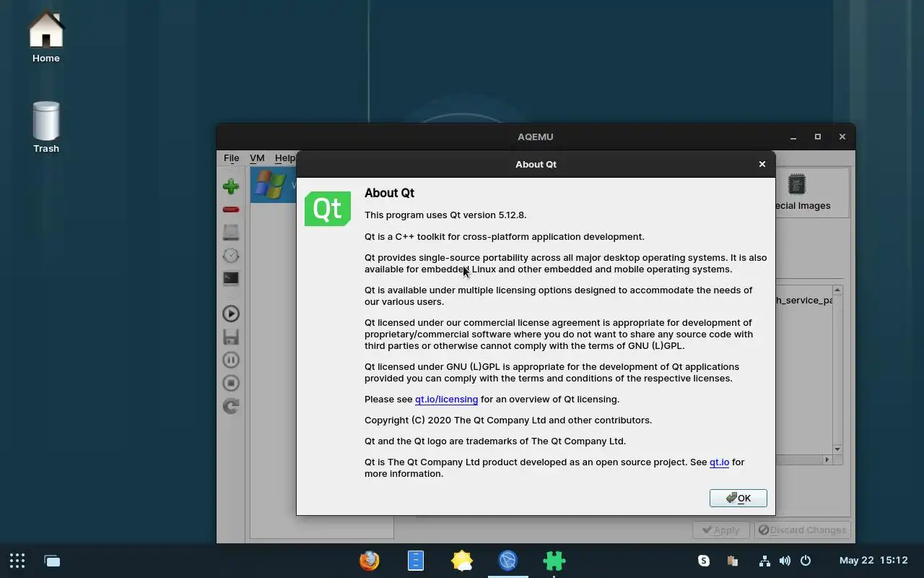
Task: Open the weather app in taskbar
Action: point(462,561)
